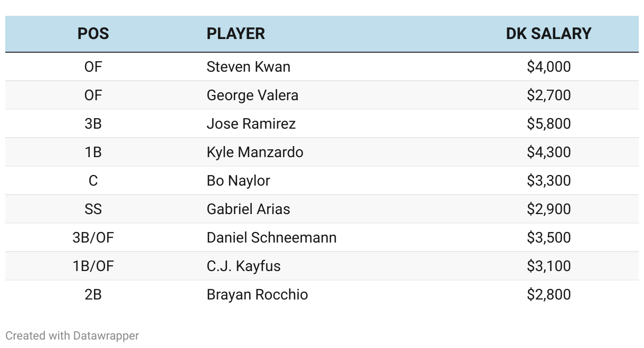This screenshot has height=348, width=644.
Task: Click the 1B/OF position cell
Action: [93, 266]
